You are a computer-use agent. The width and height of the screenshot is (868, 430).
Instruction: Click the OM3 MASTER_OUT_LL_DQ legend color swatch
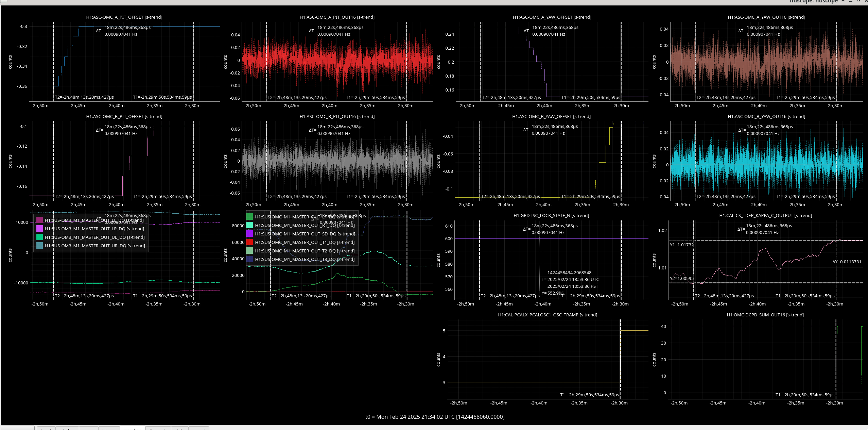(x=39, y=220)
